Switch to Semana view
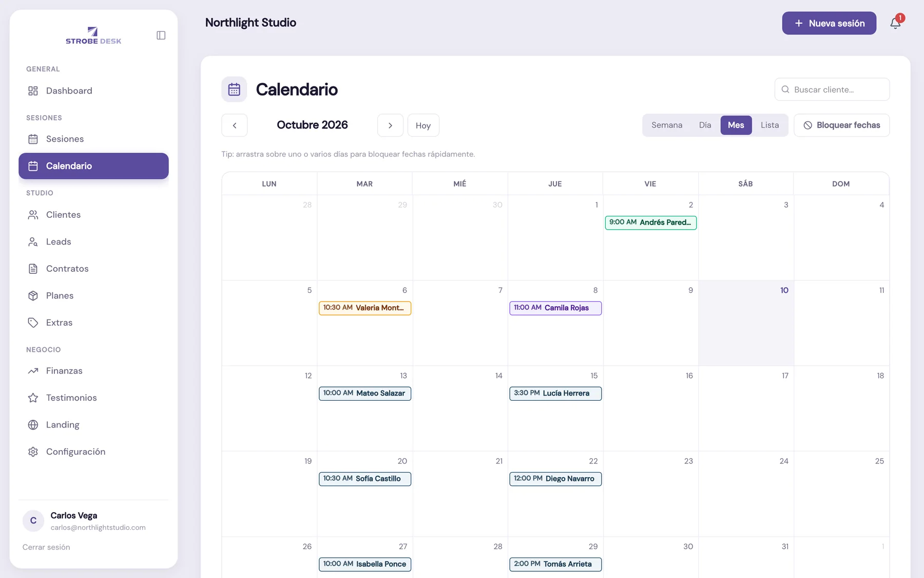This screenshot has width=924, height=578. (667, 125)
